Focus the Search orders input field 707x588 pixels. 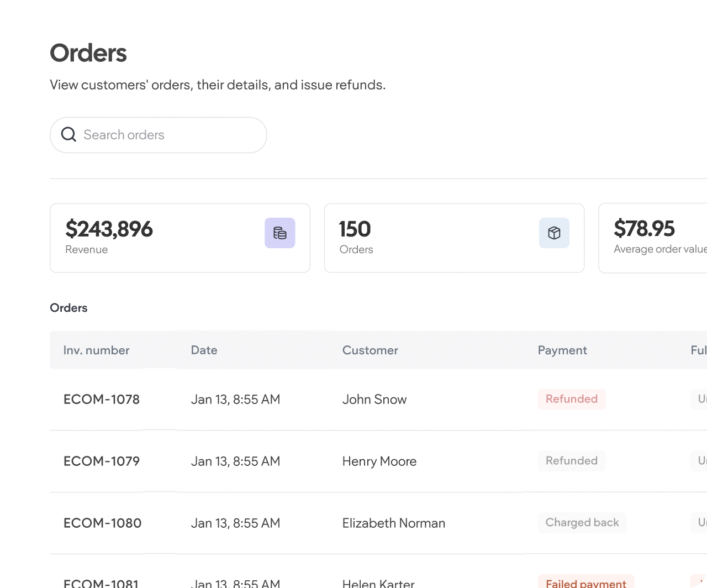click(x=166, y=135)
